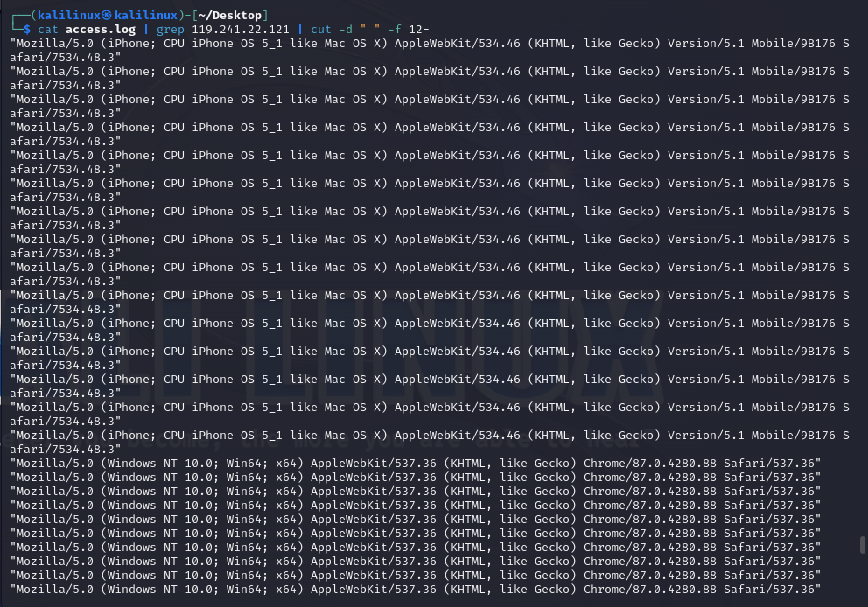Viewport: 868px width, 607px height.
Task: Click the -f option in the command
Action: pos(394,30)
